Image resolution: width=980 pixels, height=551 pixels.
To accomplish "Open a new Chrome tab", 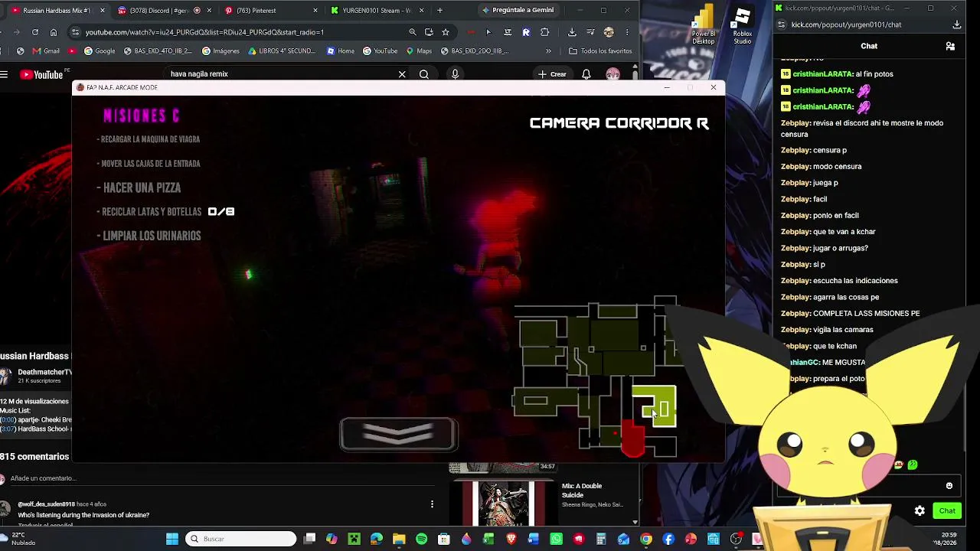I will (x=439, y=11).
